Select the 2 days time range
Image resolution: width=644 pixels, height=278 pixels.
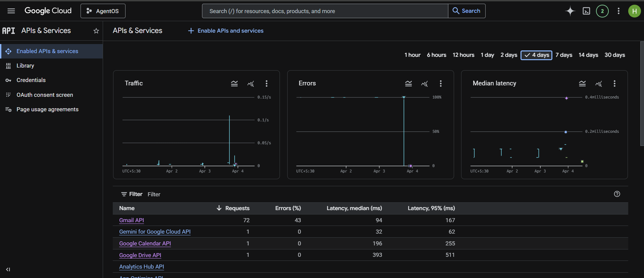(x=509, y=55)
